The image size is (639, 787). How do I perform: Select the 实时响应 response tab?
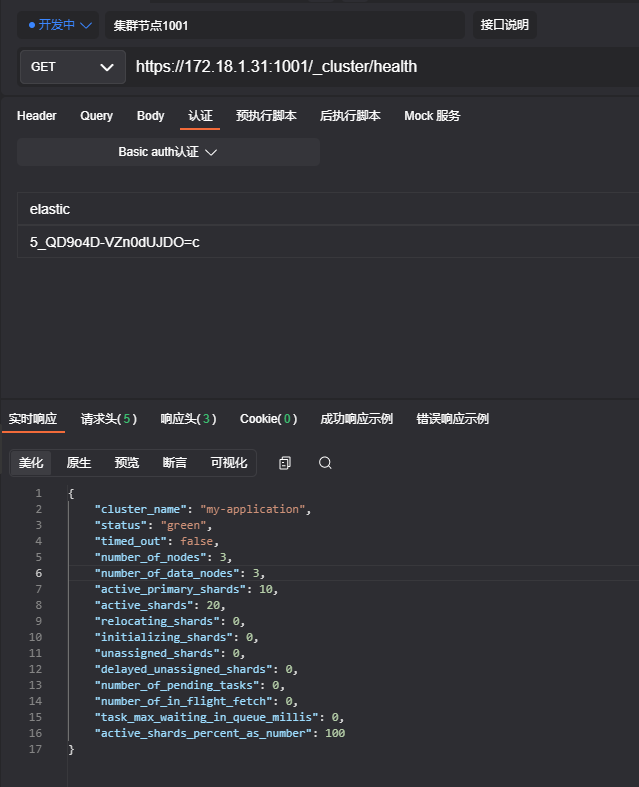pos(33,419)
